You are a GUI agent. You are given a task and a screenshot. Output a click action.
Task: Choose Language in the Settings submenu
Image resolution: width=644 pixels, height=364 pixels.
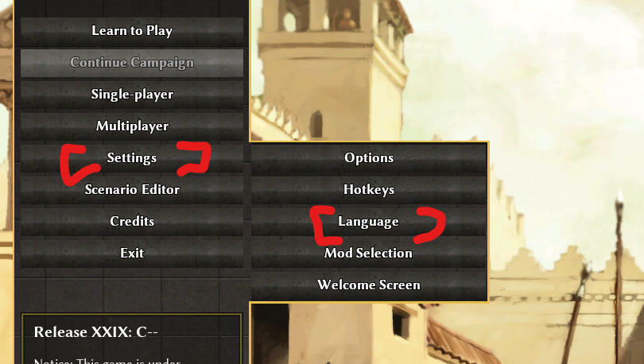pyautogui.click(x=368, y=221)
